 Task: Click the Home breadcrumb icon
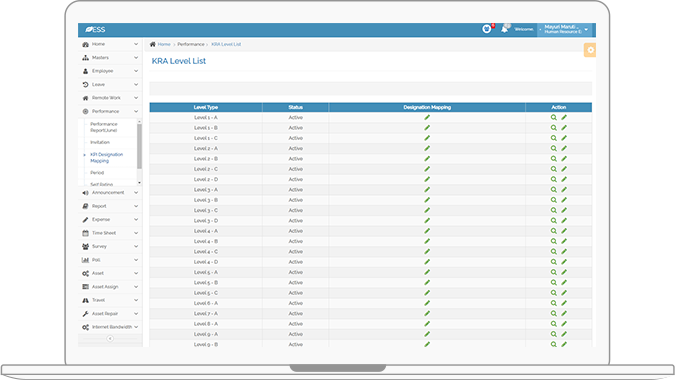[x=152, y=44]
